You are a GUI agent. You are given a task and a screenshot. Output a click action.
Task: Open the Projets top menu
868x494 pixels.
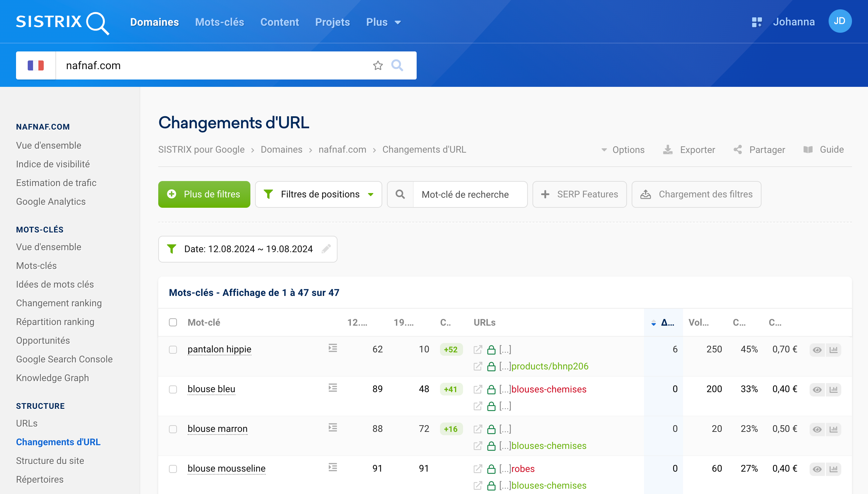pyautogui.click(x=332, y=22)
